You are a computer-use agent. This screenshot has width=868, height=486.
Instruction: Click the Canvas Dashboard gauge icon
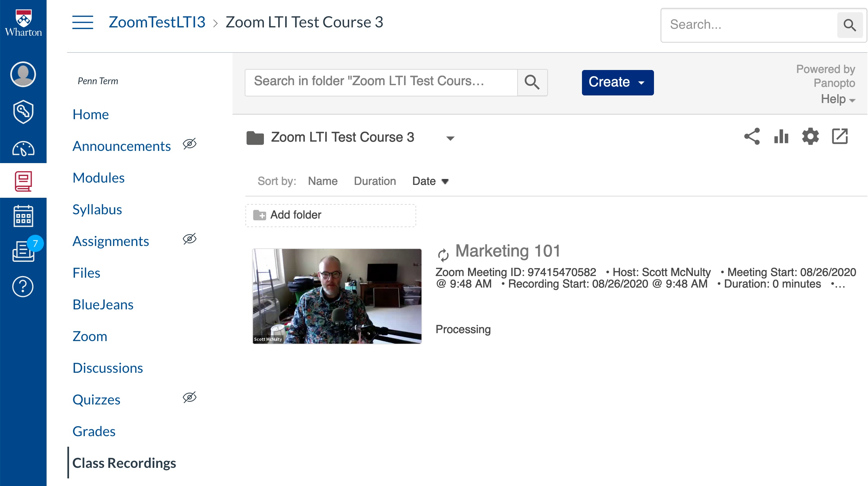pyautogui.click(x=23, y=149)
